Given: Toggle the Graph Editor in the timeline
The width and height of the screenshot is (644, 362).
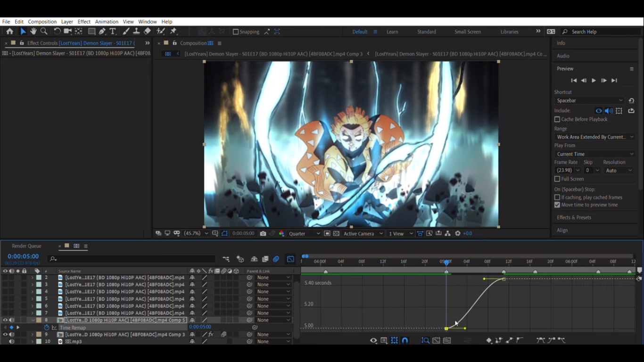Looking at the screenshot, I should click(290, 259).
